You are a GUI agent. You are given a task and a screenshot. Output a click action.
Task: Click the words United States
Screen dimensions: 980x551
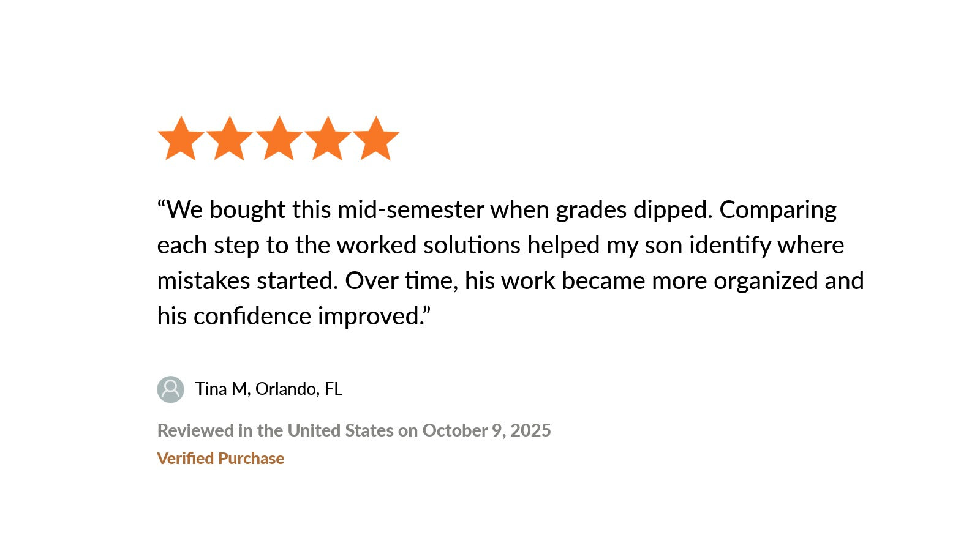pyautogui.click(x=341, y=430)
